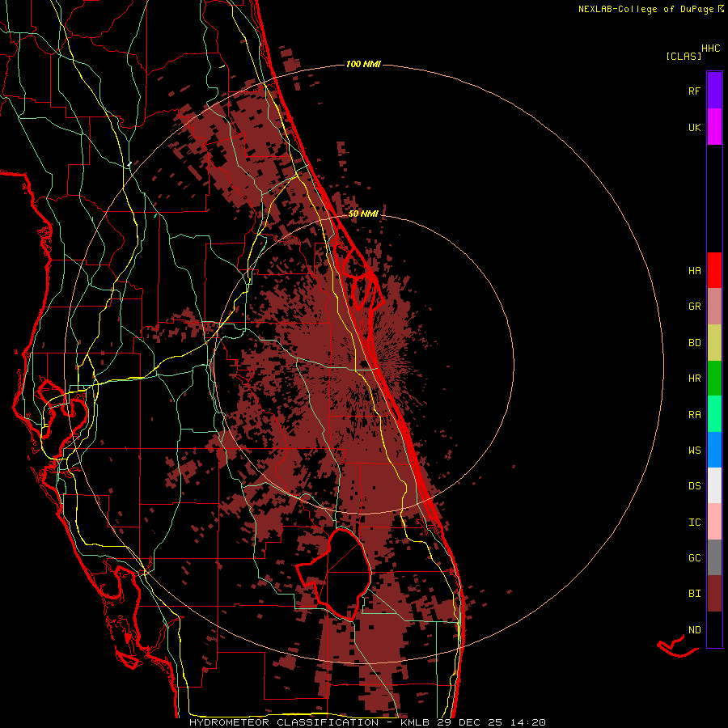Image resolution: width=728 pixels, height=728 pixels.
Task: Click the BI brown legend swatch
Action: [714, 594]
